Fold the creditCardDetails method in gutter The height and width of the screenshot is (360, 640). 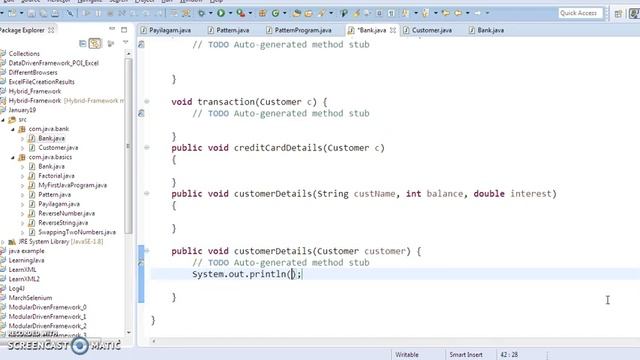147,147
